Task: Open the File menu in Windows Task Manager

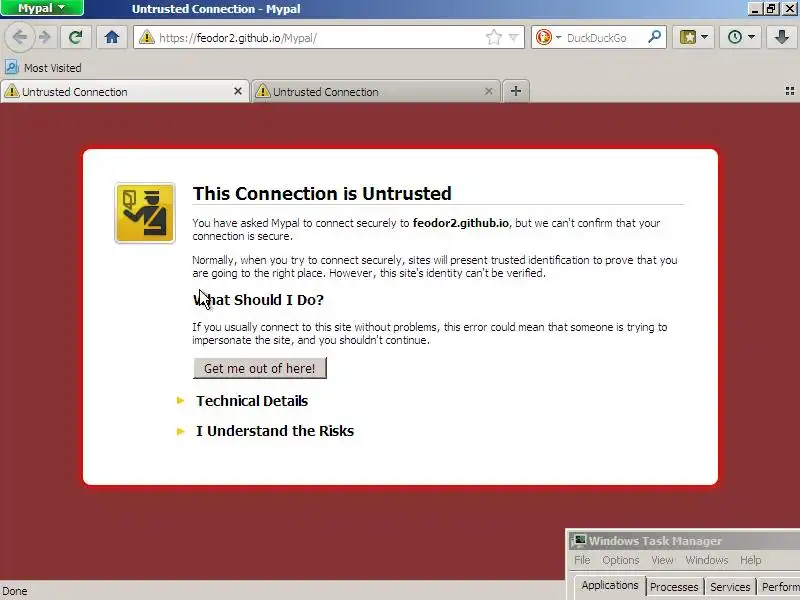Action: pos(582,560)
